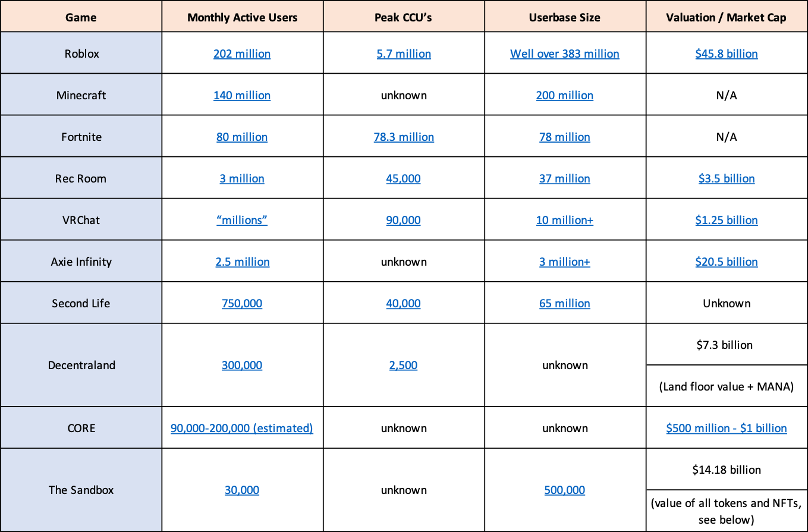Open the $20.5 billion valuation link

pos(727,262)
